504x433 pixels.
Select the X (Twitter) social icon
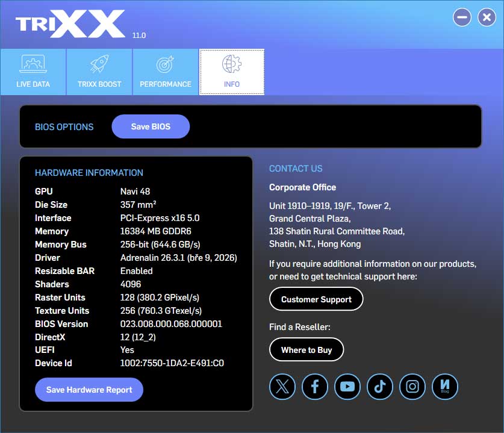(282, 387)
